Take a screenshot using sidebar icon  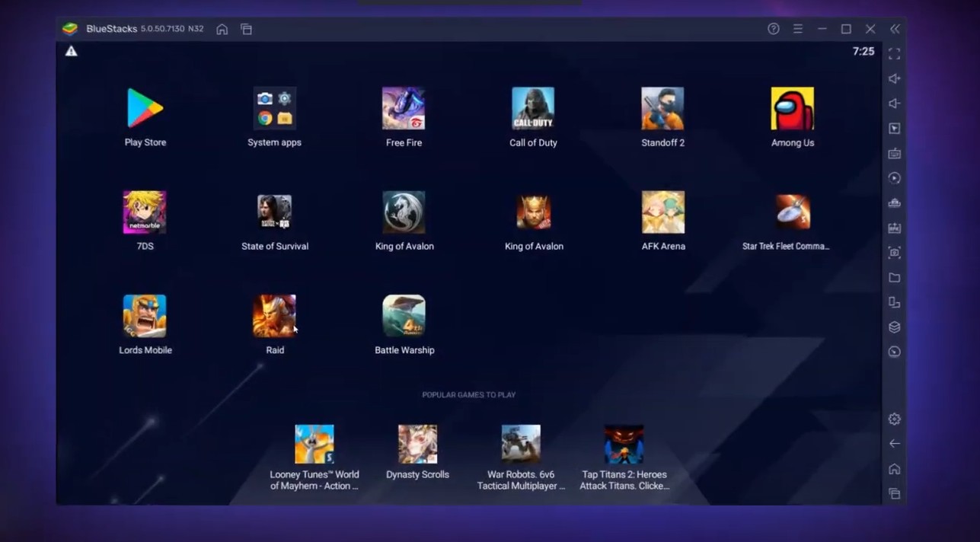pyautogui.click(x=895, y=253)
